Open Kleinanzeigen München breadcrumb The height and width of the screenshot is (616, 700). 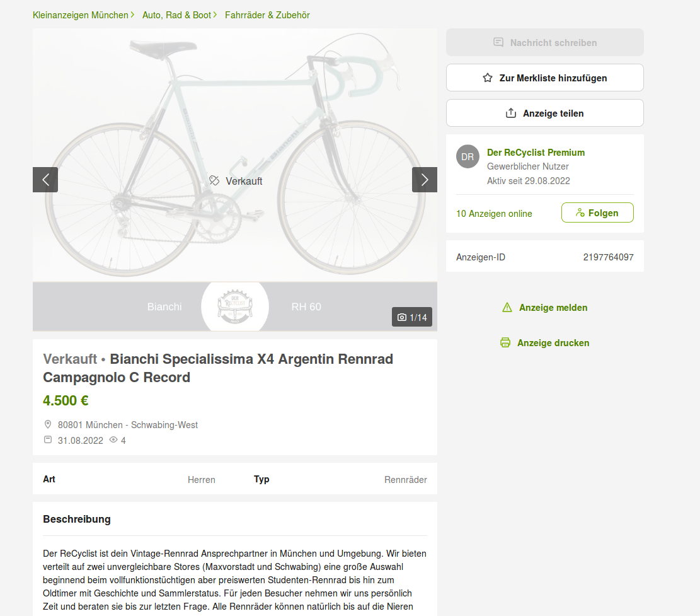81,15
